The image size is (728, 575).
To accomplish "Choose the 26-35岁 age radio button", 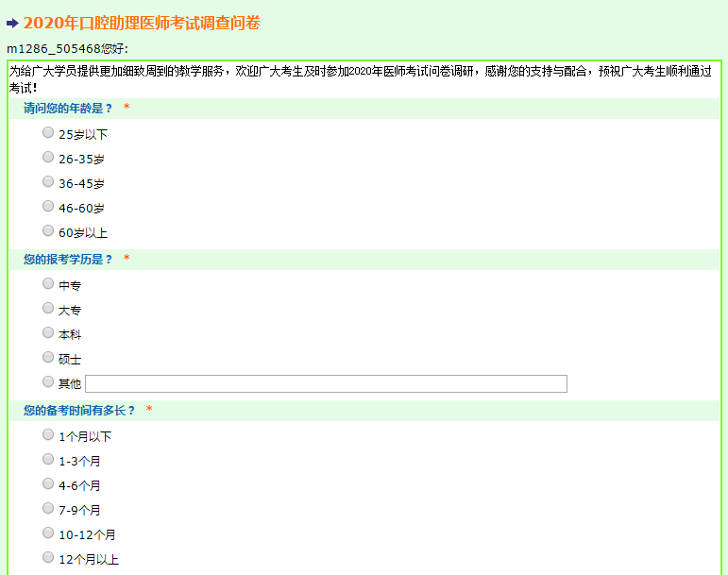I will tap(48, 158).
